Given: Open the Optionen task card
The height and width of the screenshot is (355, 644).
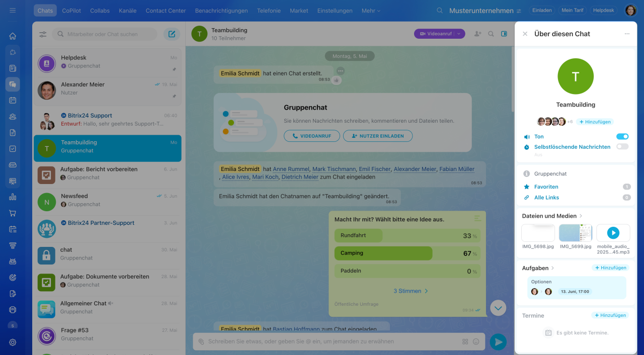Looking at the screenshot, I should tap(577, 288).
